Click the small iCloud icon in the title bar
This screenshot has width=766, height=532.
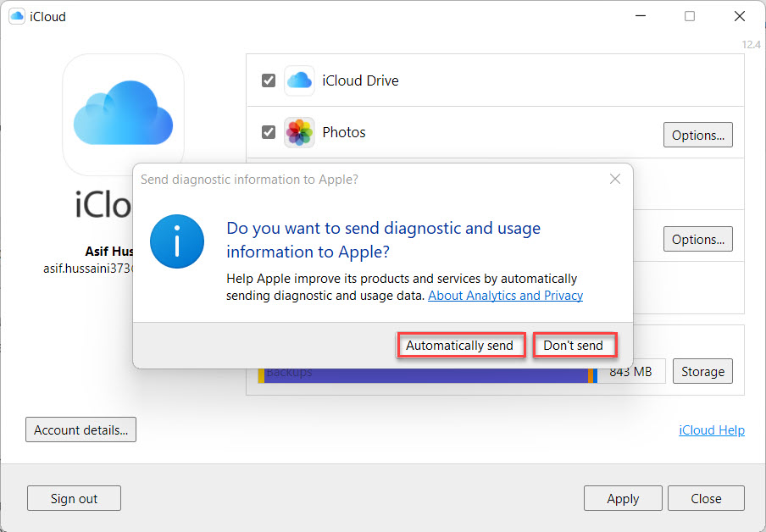point(16,16)
